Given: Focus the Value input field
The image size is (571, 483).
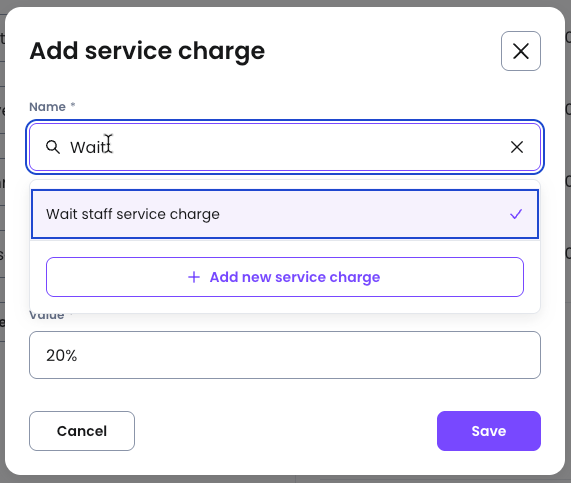Looking at the screenshot, I should [x=285, y=355].
